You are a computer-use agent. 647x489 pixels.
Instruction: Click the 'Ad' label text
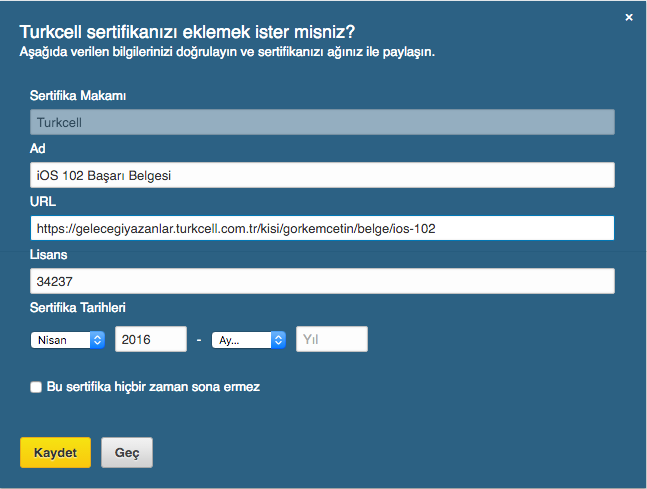(38, 149)
